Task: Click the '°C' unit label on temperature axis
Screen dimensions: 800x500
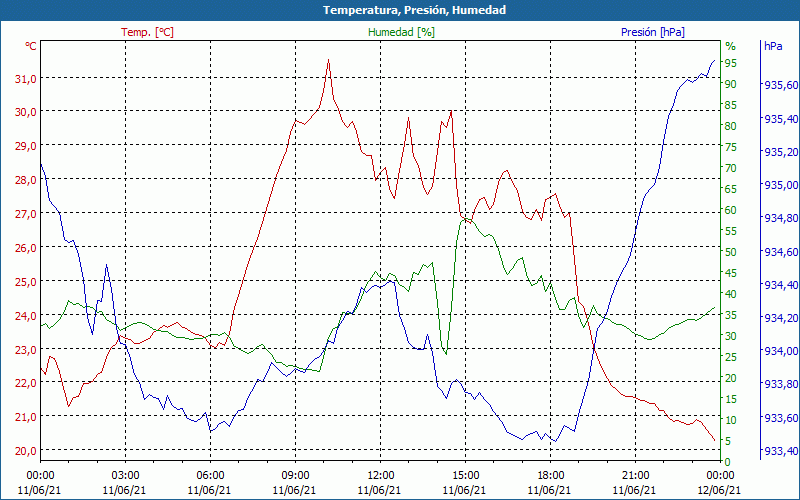Action: 31,46
